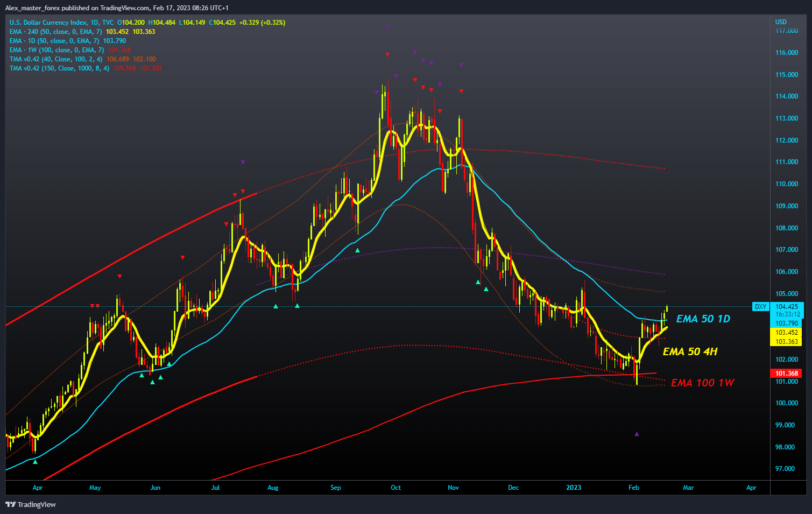Click the purple upward triangle marker under February
The width and height of the screenshot is (812, 514).
(x=637, y=434)
